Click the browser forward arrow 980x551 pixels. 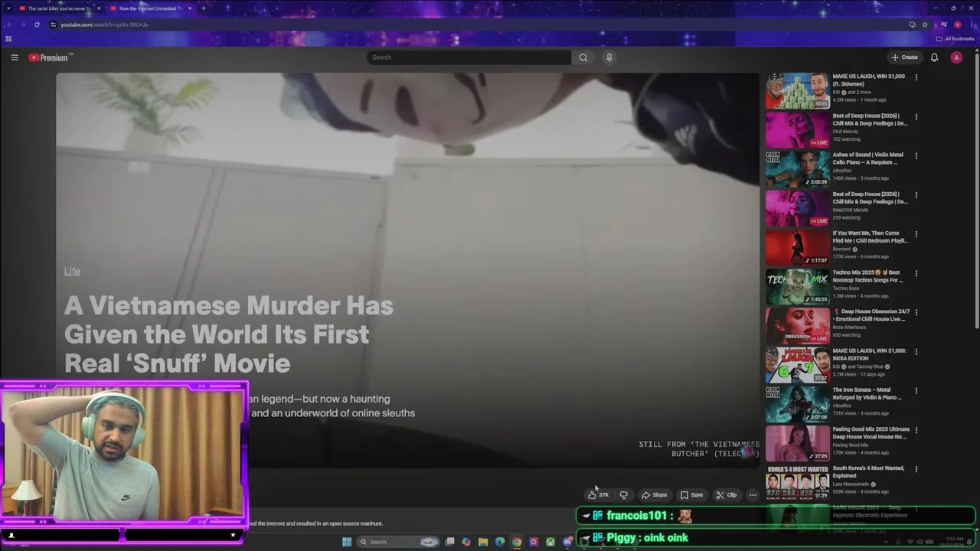pyautogui.click(x=23, y=24)
